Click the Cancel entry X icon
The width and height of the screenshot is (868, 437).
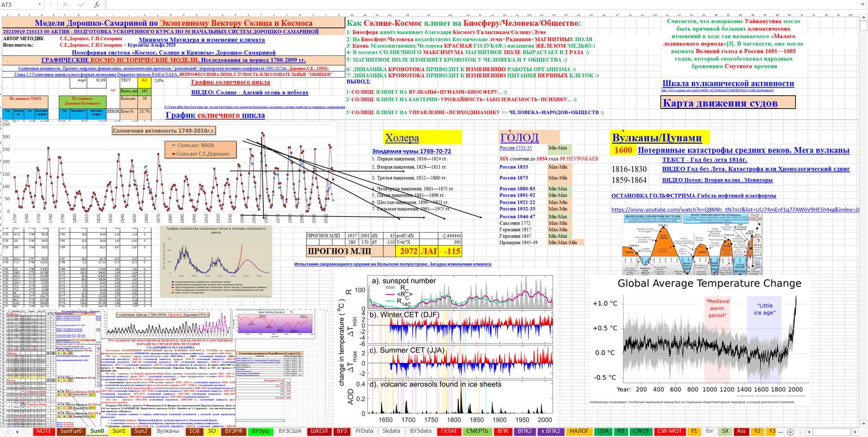[x=65, y=5]
